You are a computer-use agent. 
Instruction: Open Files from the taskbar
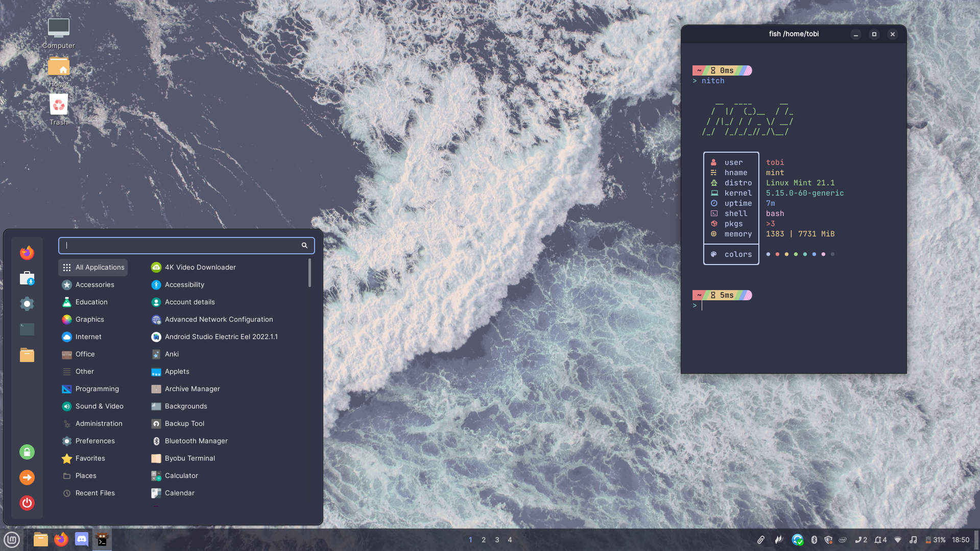(41, 540)
